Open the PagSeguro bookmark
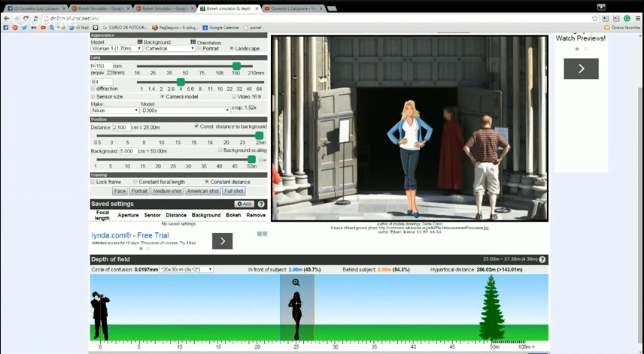This screenshot has height=354, width=644. point(175,28)
